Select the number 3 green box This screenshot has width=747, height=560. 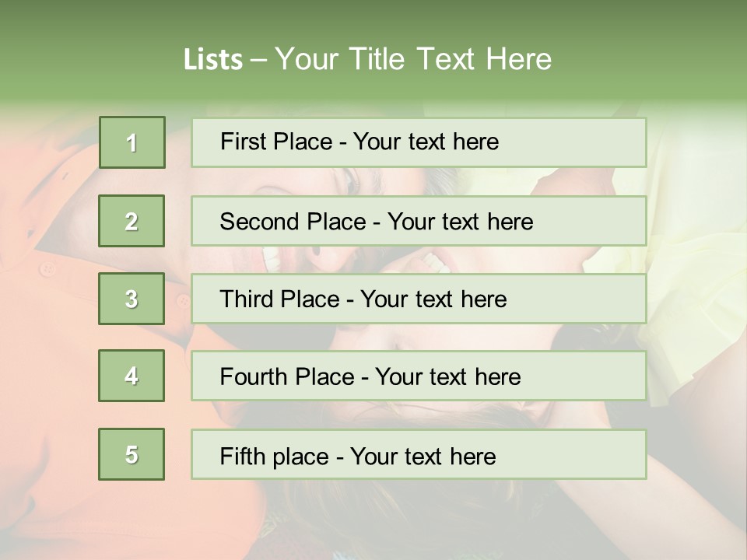click(x=132, y=299)
